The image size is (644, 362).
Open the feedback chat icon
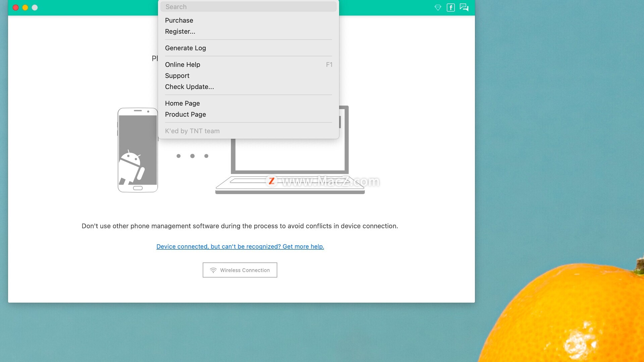point(464,7)
